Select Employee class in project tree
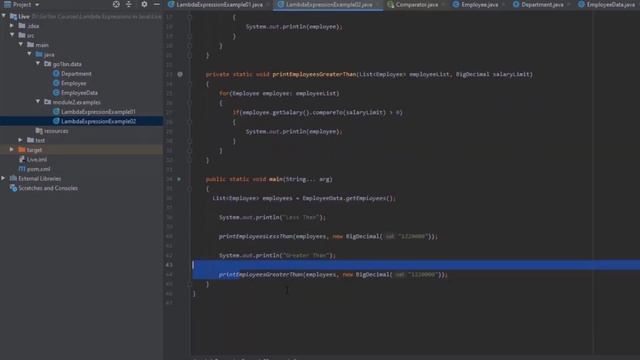The height and width of the screenshot is (360, 640). click(x=73, y=83)
